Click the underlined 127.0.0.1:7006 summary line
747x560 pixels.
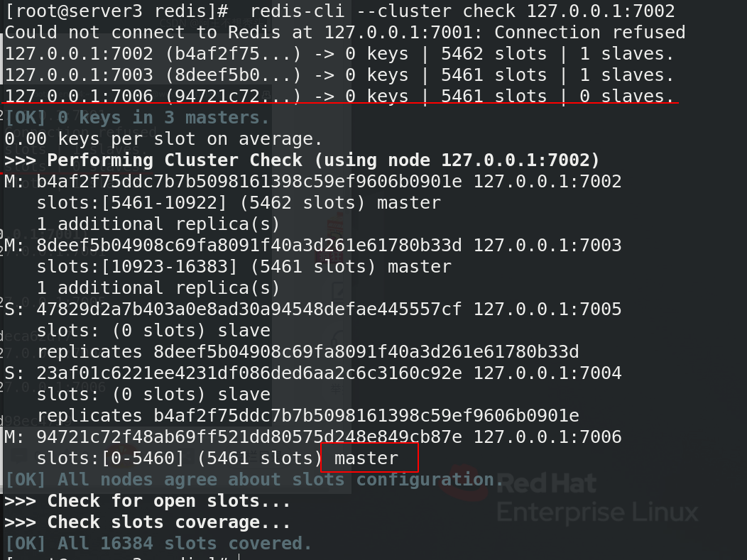pyautogui.click(x=339, y=97)
